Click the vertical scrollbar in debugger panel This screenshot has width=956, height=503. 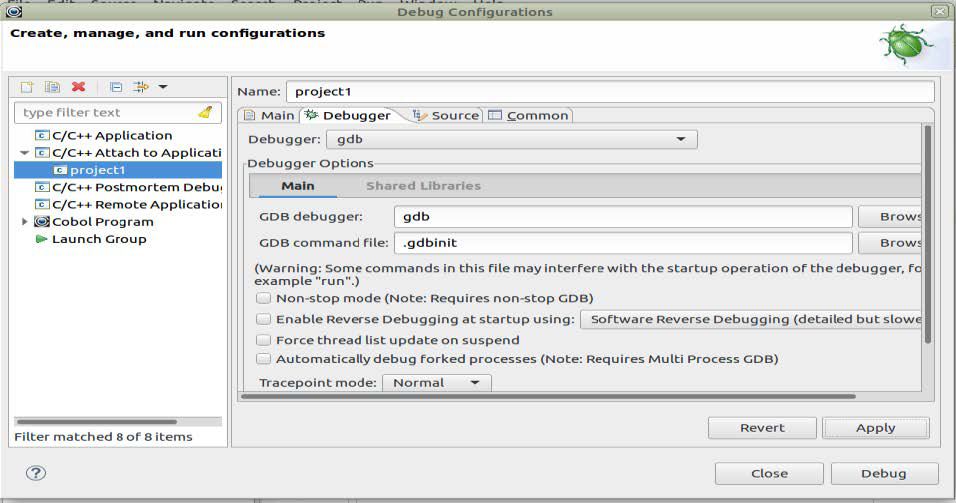tap(928, 235)
